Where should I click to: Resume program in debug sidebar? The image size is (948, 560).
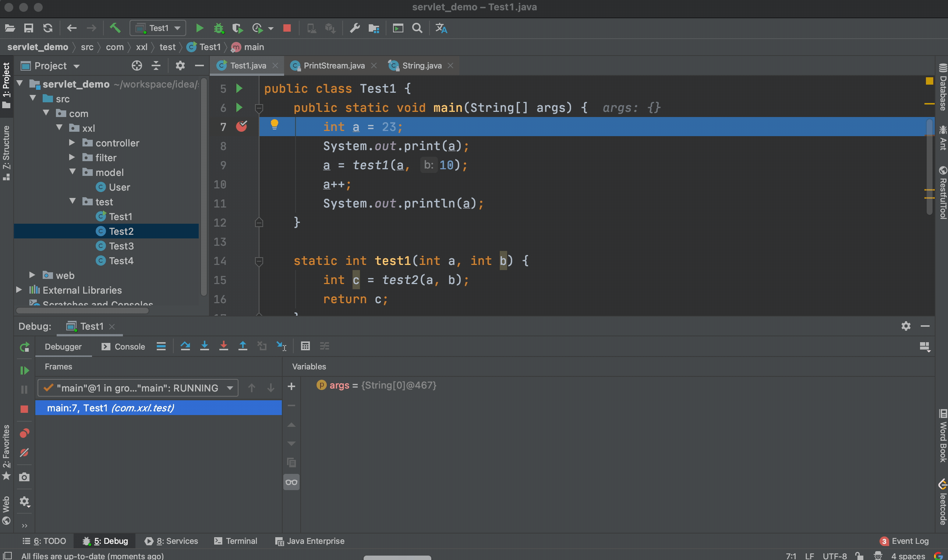(x=25, y=371)
